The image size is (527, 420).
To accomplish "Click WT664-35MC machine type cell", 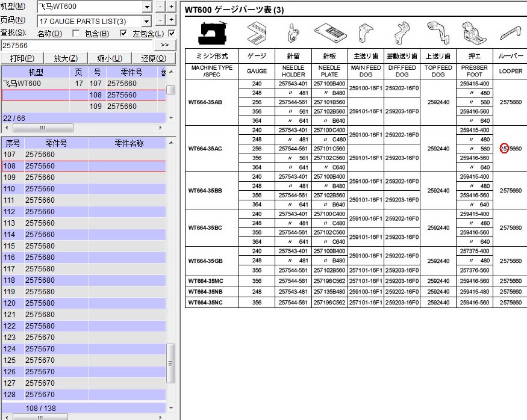I will pyautogui.click(x=212, y=281).
